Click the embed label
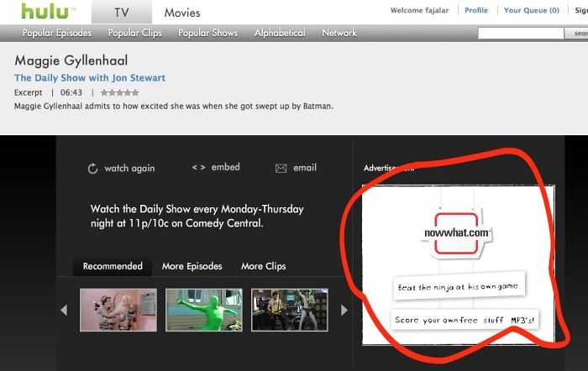588x371 pixels. pos(225,167)
